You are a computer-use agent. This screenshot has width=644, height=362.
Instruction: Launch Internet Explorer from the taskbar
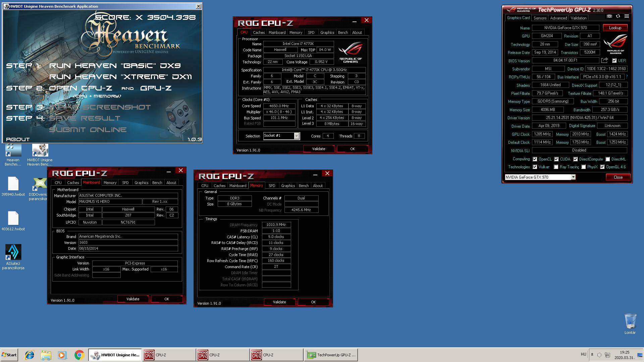tap(30, 355)
